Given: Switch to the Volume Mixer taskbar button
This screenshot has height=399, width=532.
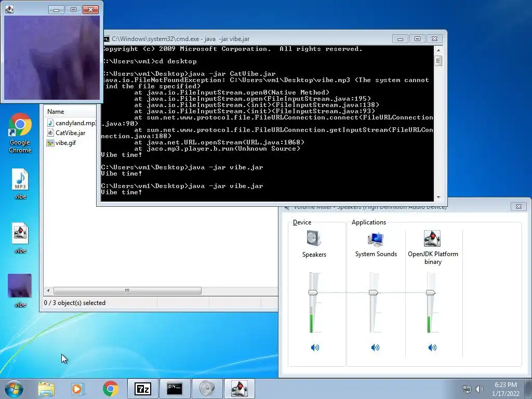Looking at the screenshot, I should click(x=207, y=389).
